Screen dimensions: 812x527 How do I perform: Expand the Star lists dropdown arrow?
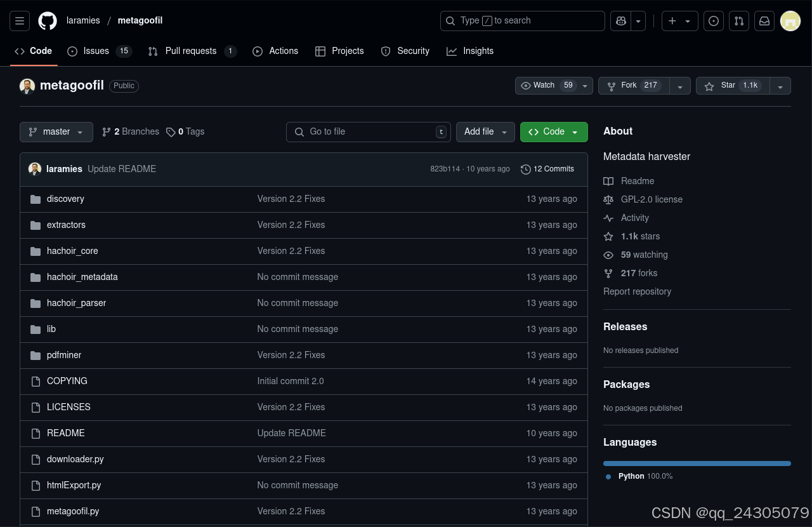[x=780, y=86]
